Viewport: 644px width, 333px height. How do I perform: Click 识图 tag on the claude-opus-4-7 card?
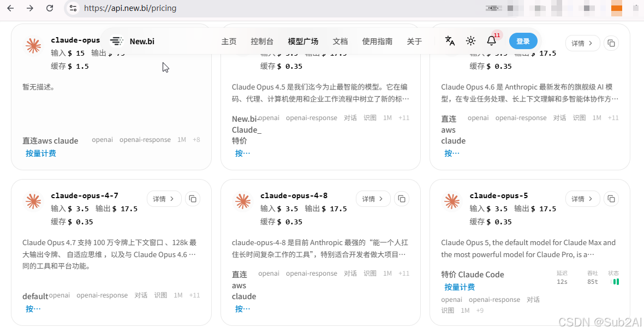(x=160, y=295)
